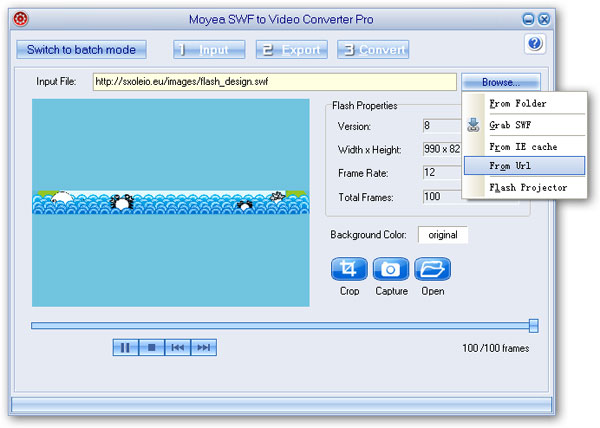Switch to batch mode

pyautogui.click(x=81, y=50)
